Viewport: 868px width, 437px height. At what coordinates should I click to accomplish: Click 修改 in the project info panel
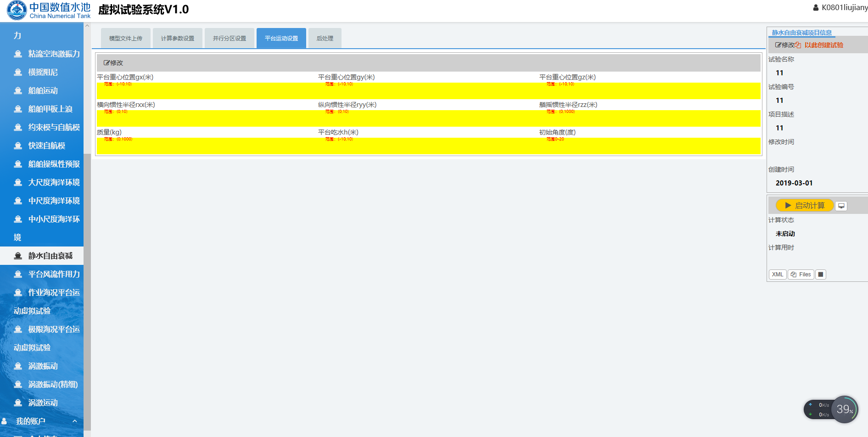[x=784, y=45]
